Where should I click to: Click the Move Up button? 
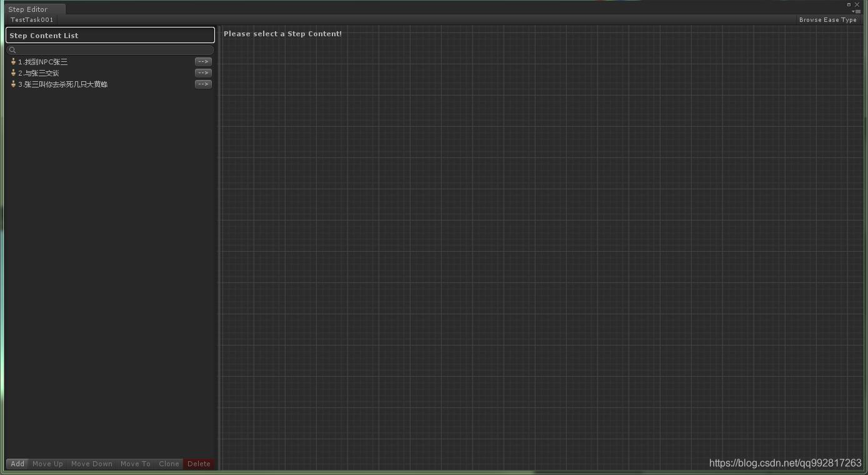(47, 464)
